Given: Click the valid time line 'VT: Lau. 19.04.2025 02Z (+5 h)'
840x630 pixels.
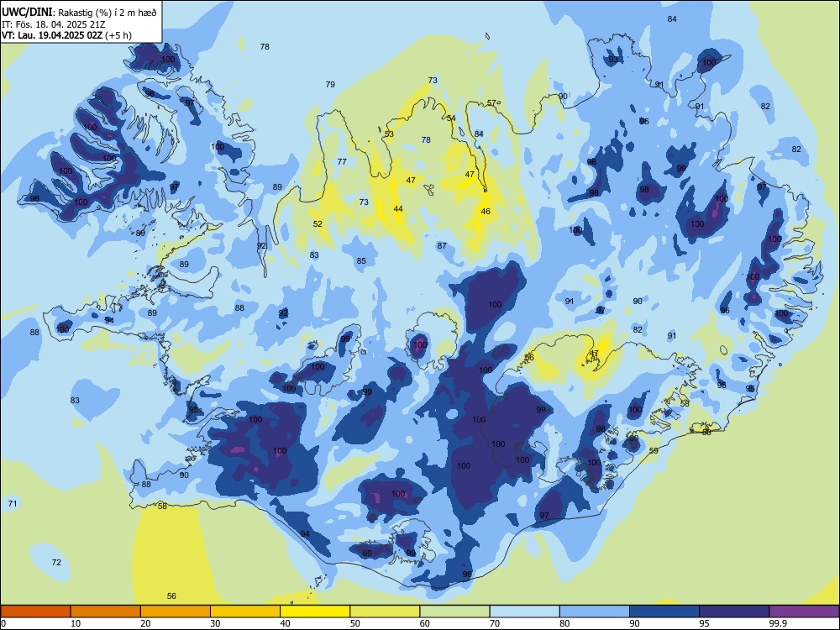Looking at the screenshot, I should pyautogui.click(x=66, y=35).
